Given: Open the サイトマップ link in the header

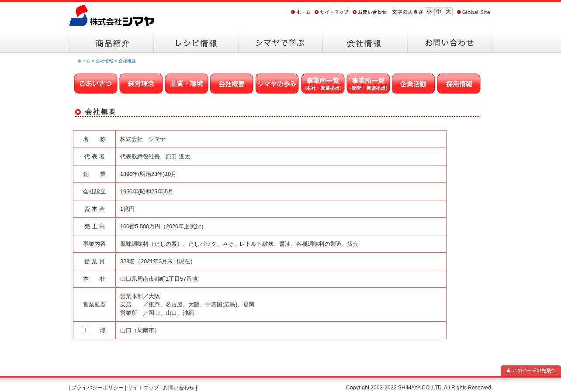Looking at the screenshot, I should (332, 12).
